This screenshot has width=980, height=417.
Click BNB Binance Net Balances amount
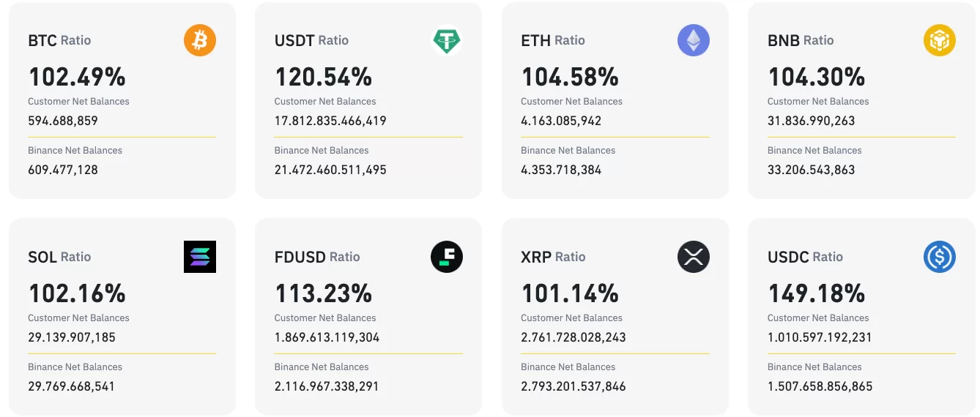(x=811, y=170)
